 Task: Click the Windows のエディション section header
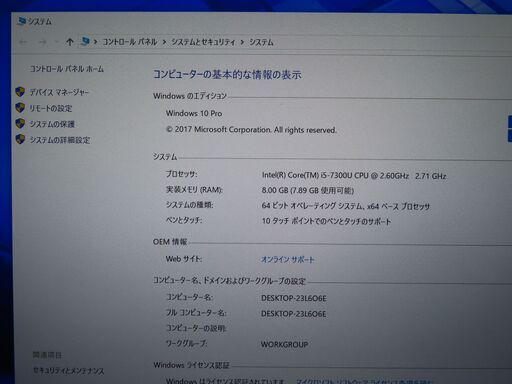(x=190, y=96)
